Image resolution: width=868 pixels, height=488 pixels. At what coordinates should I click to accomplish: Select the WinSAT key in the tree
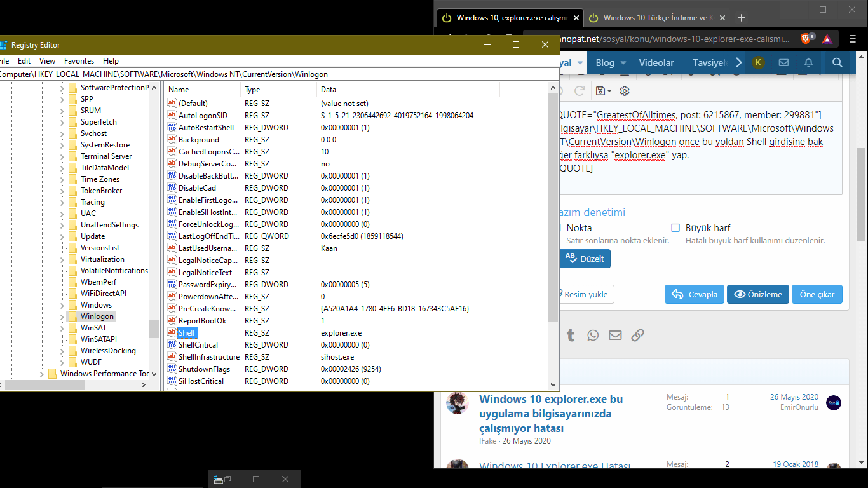pyautogui.click(x=93, y=327)
